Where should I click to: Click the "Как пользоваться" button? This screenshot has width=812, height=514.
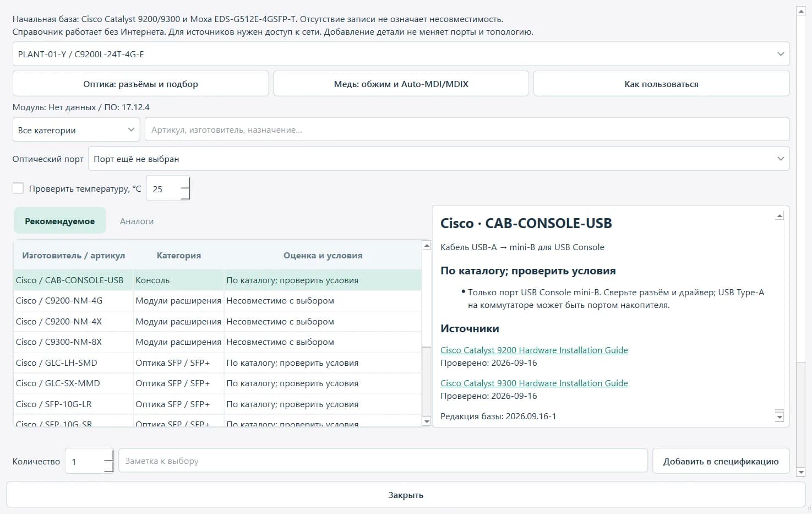point(661,84)
